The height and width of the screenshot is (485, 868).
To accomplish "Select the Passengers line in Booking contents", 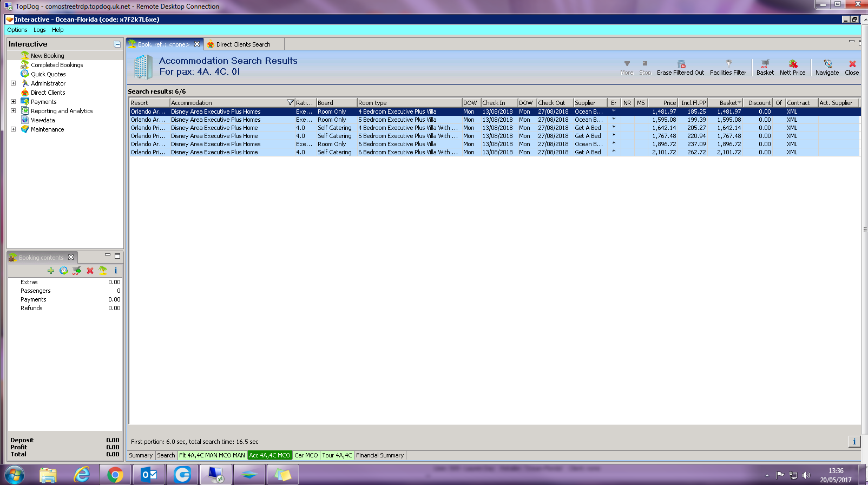I will pyautogui.click(x=65, y=291).
